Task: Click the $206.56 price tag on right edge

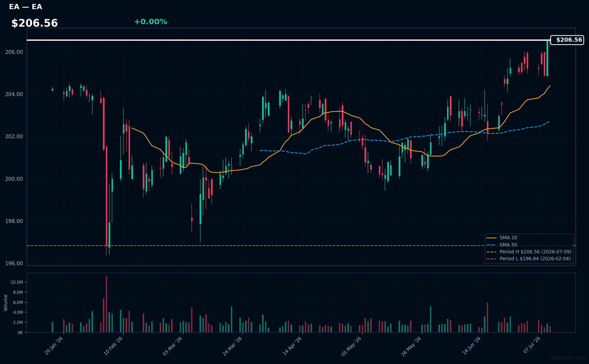Action: click(567, 40)
